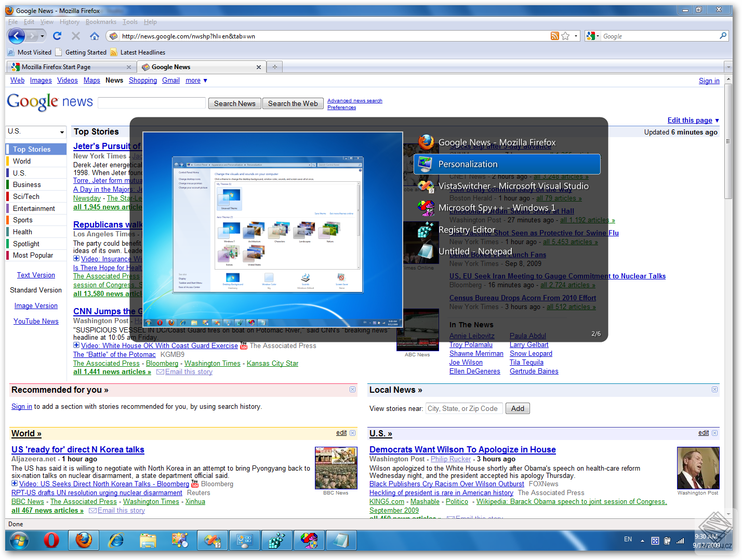The width and height of the screenshot is (742, 560).
Task: Click the Search News button
Action: [x=235, y=103]
